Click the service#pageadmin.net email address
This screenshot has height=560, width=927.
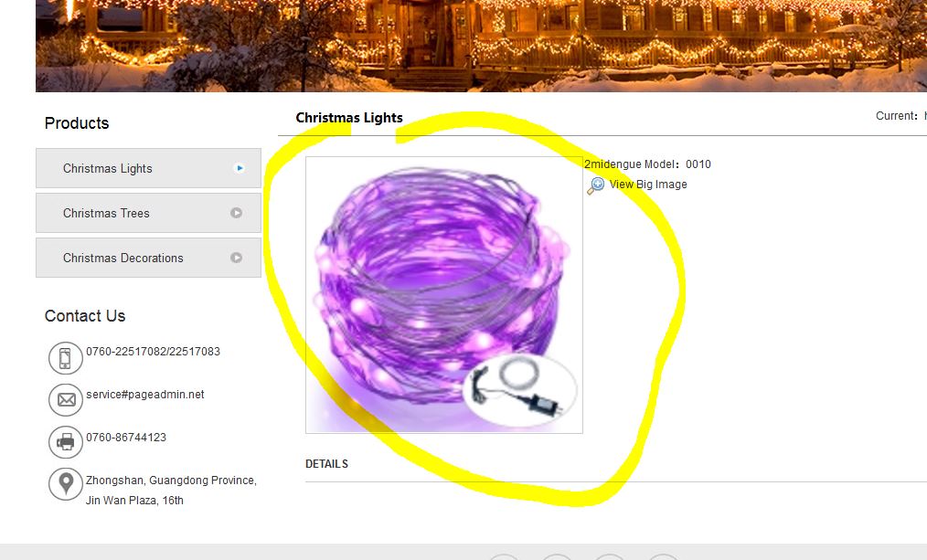[144, 394]
